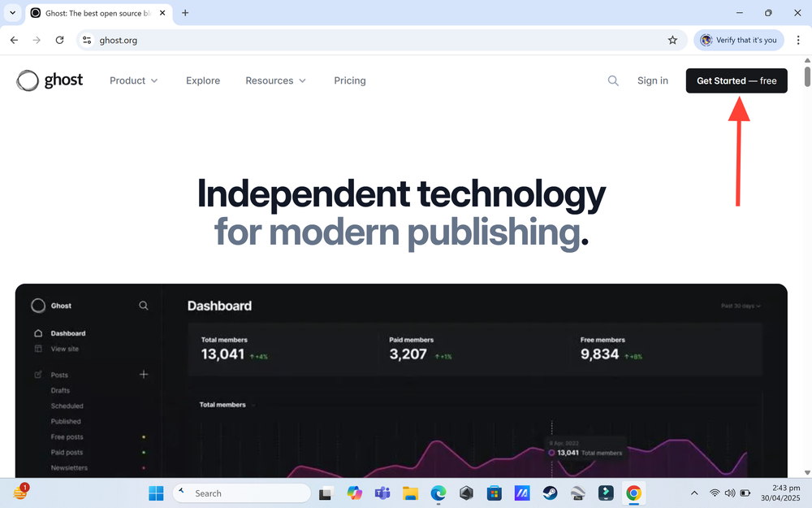The image size is (812, 508).
Task: Click the search icon in the dashboard preview
Action: [144, 306]
